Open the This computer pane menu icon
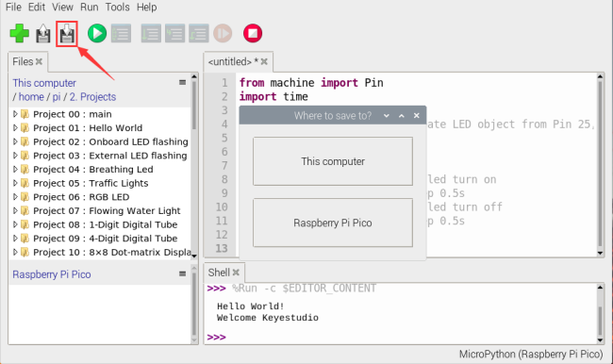613x364 pixels. click(183, 82)
